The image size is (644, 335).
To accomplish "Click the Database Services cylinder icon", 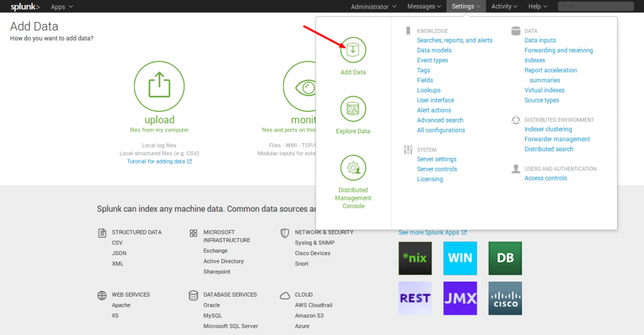I will click(x=194, y=295).
